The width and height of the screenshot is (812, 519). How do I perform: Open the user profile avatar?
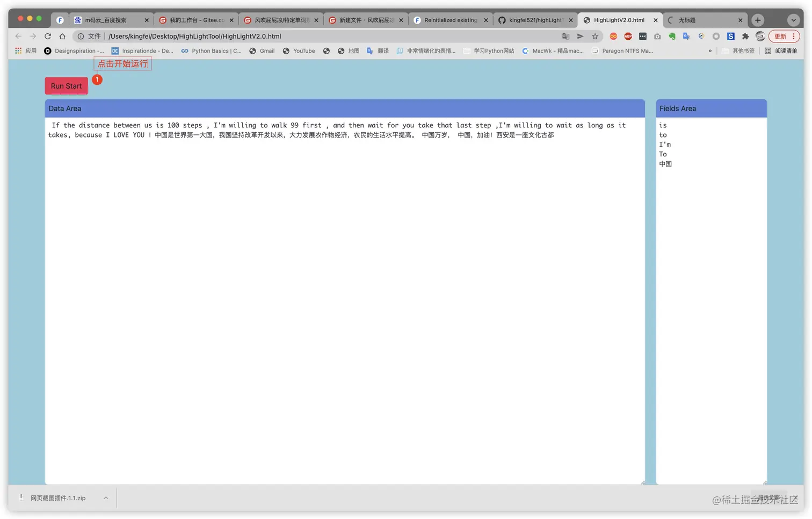click(x=760, y=36)
